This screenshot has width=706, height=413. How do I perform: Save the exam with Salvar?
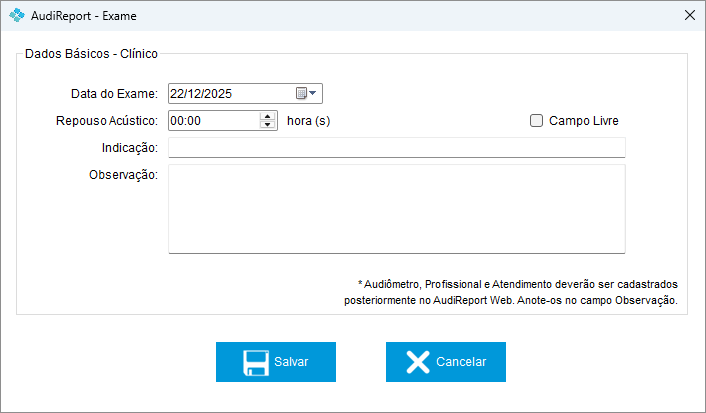(276, 362)
